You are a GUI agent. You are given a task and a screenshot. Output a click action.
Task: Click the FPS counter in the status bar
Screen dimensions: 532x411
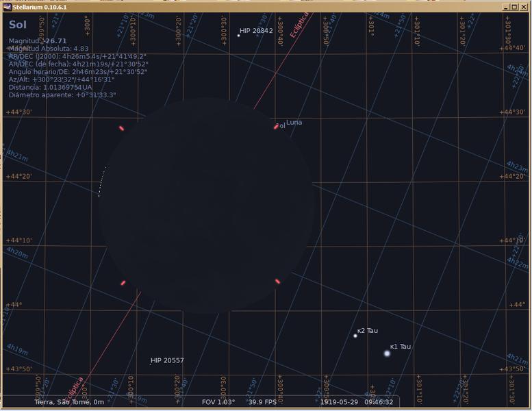pyautogui.click(x=262, y=402)
